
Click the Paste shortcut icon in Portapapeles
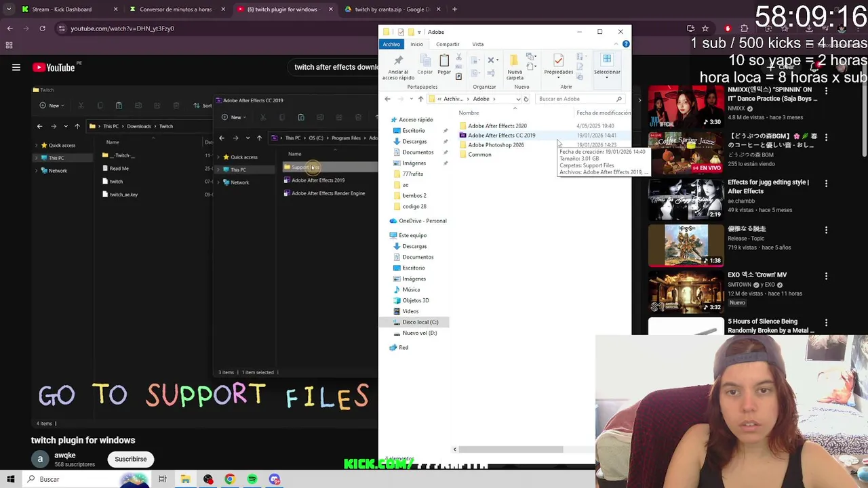[459, 77]
